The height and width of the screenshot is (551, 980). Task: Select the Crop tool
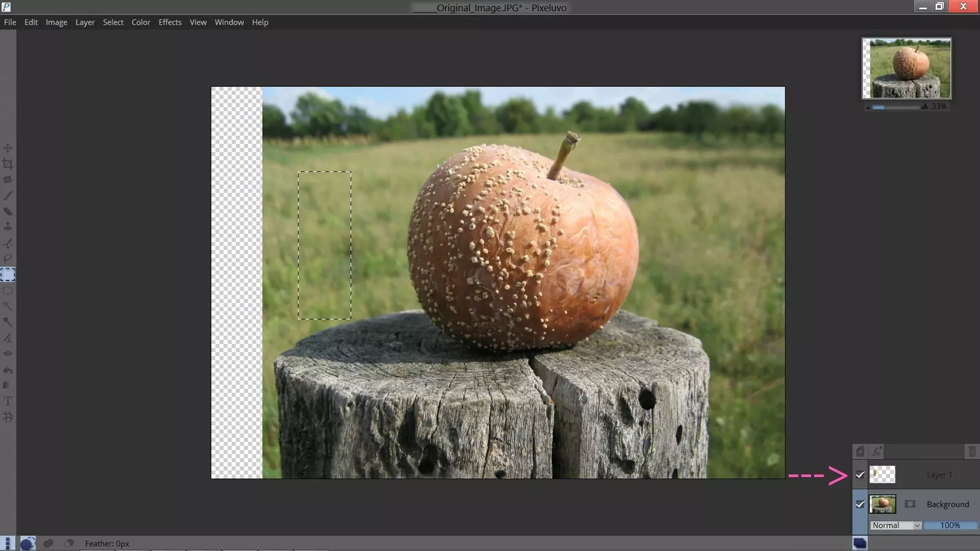[7, 164]
